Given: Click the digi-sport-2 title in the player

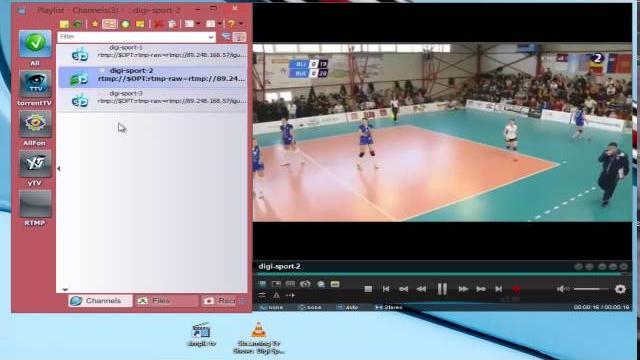Looking at the screenshot, I should (x=280, y=267).
